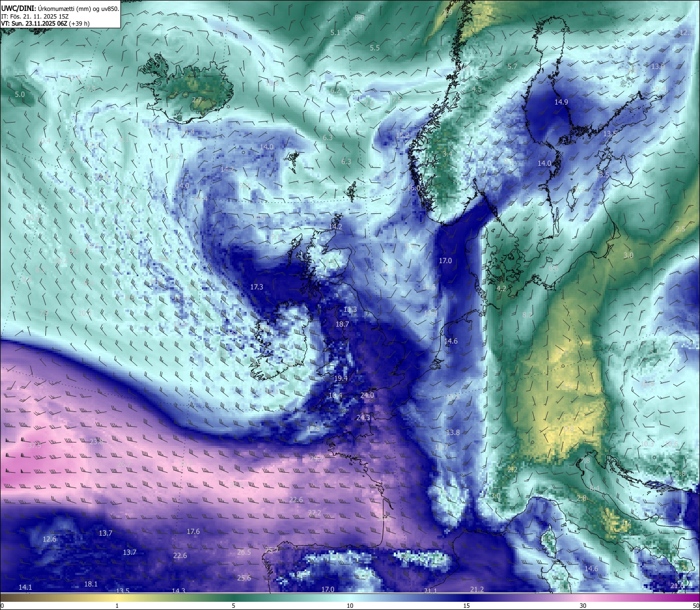Image resolution: width=700 pixels, height=610 pixels.
Task: Click the '19.4' value over Wales
Action: [x=341, y=378]
